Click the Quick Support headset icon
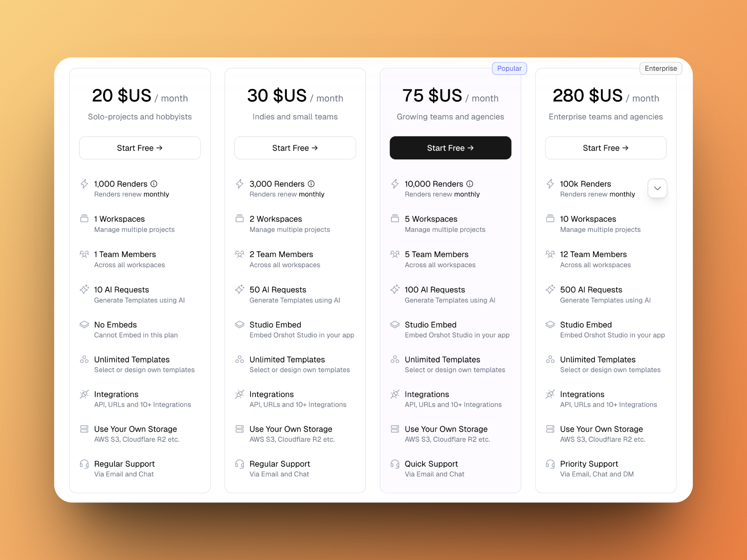Image resolution: width=747 pixels, height=560 pixels. (395, 464)
